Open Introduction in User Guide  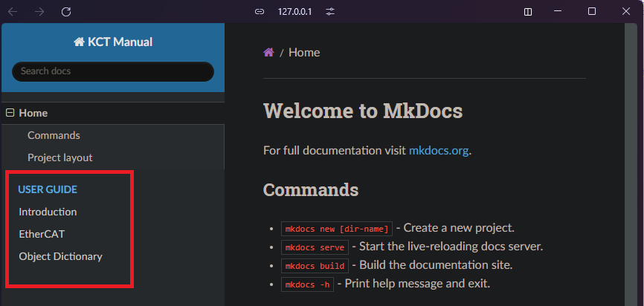point(48,212)
